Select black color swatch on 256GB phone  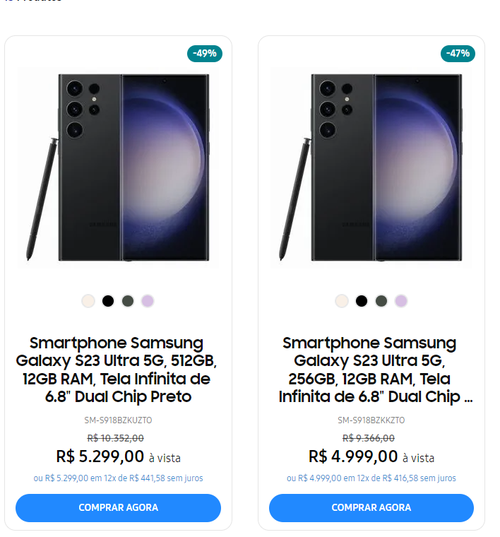coord(361,301)
